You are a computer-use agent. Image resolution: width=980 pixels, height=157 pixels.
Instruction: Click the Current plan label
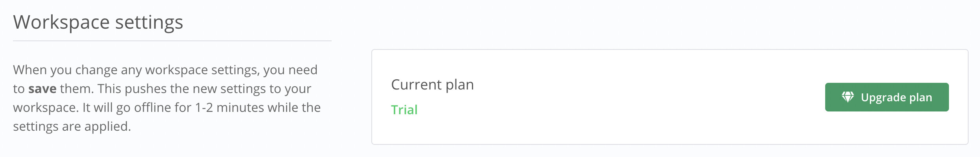coord(432,85)
